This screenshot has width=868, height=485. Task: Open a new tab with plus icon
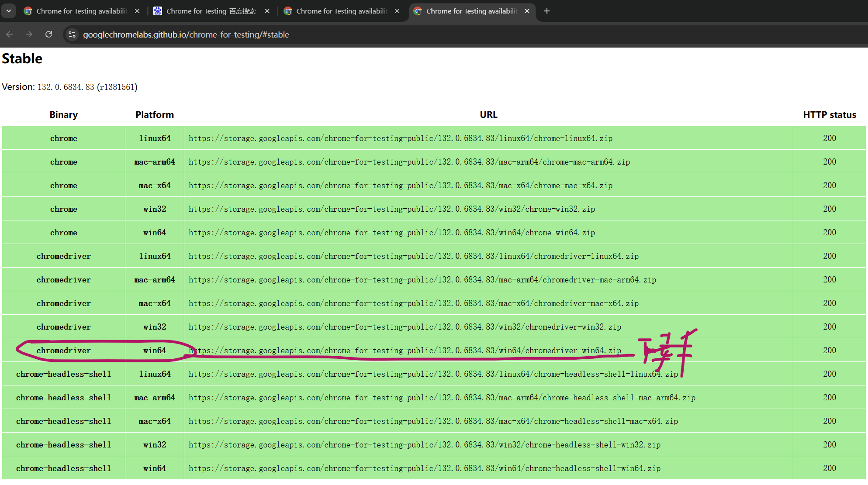pyautogui.click(x=547, y=11)
